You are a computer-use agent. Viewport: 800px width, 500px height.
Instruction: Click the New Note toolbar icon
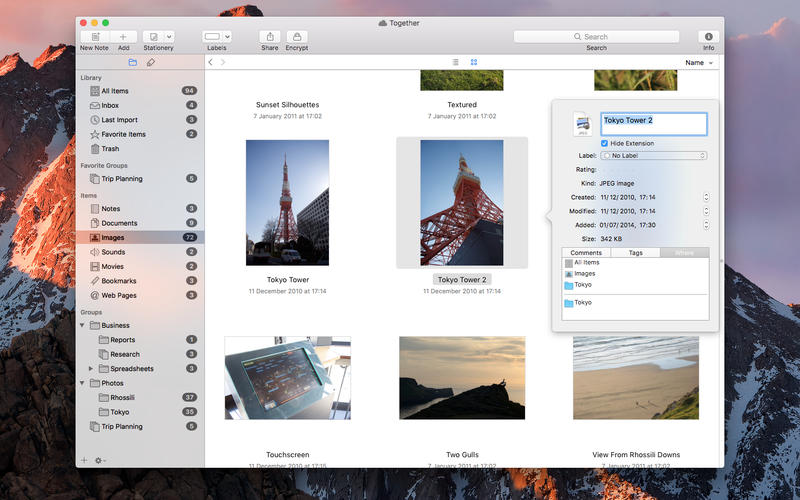94,36
